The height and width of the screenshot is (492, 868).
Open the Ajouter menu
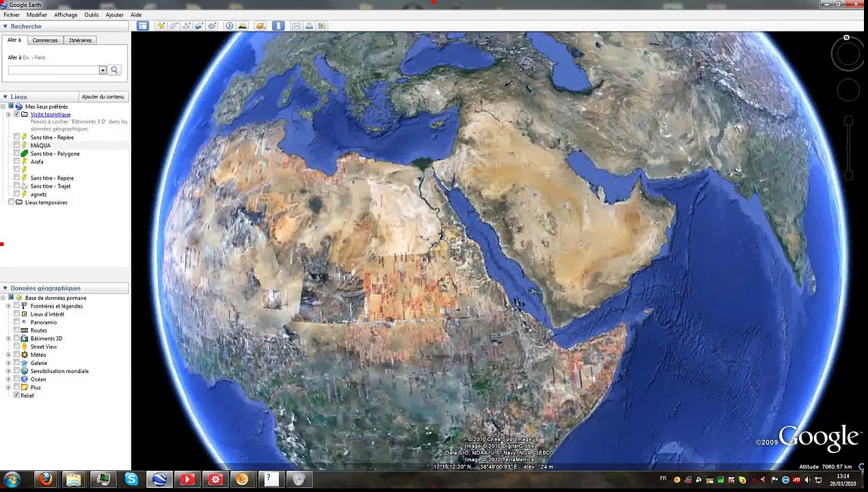(x=115, y=14)
